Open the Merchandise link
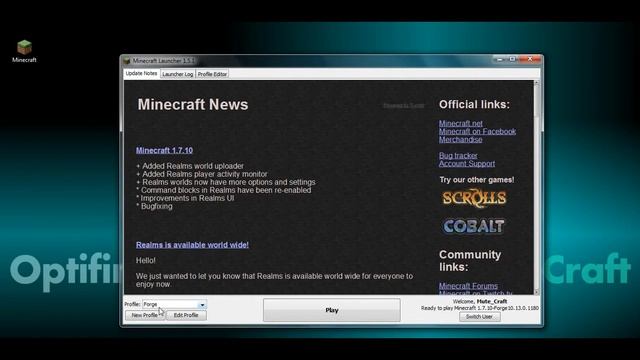Image resolution: width=640 pixels, height=360 pixels. tap(461, 140)
